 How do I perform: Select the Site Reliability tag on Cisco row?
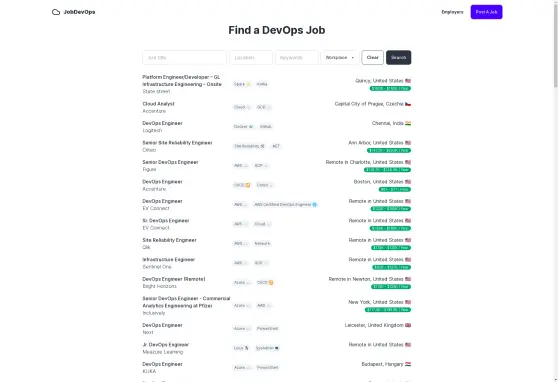point(249,146)
